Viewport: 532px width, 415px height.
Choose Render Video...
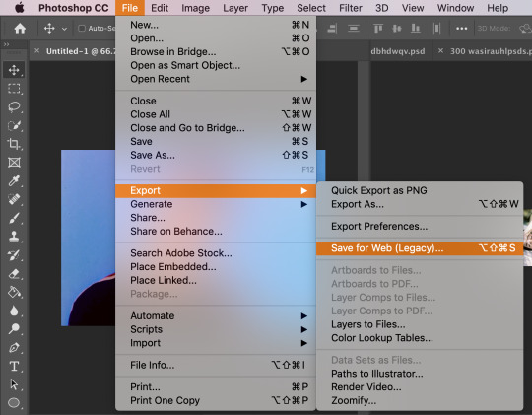pyautogui.click(x=420, y=387)
